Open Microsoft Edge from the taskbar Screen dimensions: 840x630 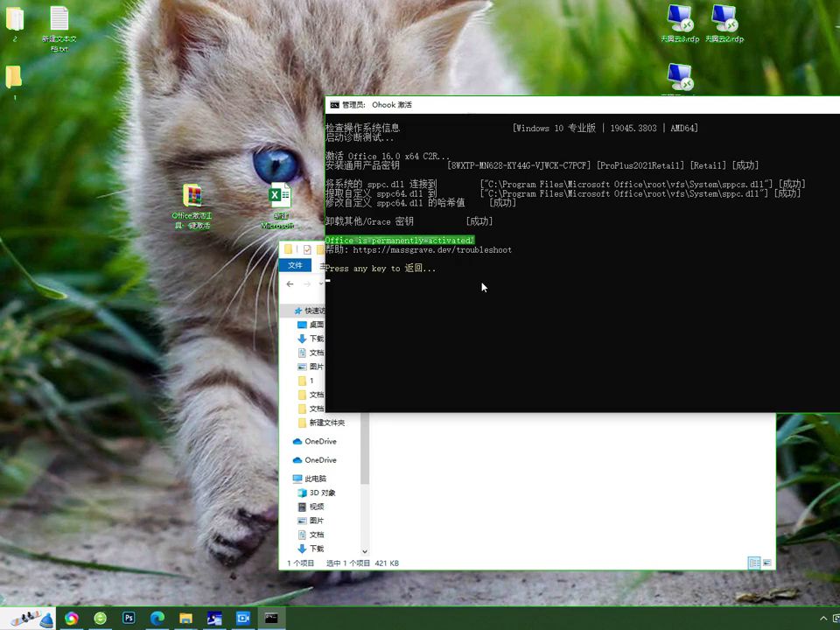click(157, 619)
